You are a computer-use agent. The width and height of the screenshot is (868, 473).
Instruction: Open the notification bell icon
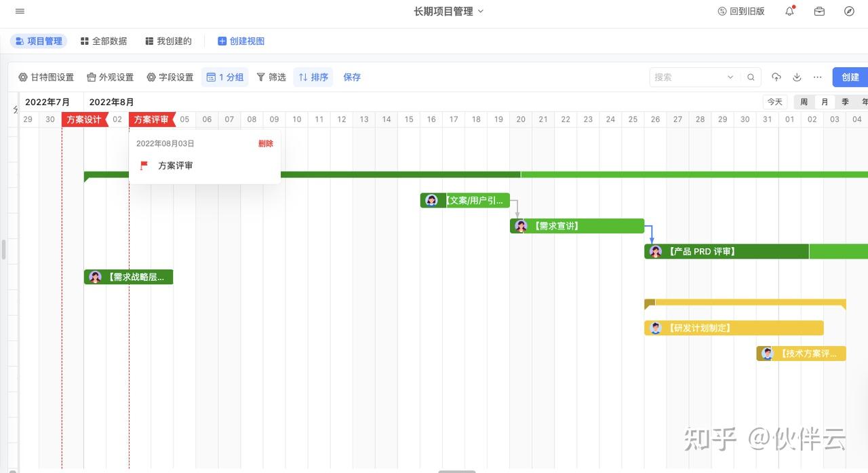click(789, 12)
